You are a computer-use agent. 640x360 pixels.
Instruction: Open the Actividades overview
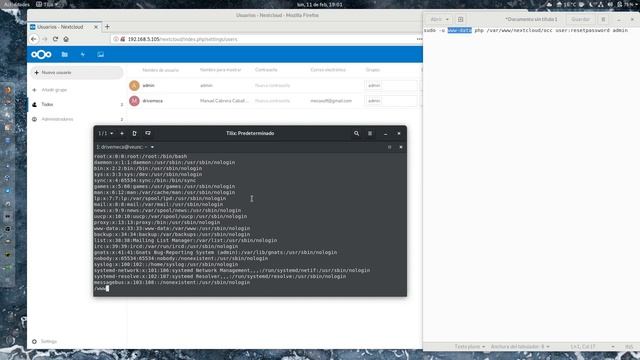tap(17, 4)
